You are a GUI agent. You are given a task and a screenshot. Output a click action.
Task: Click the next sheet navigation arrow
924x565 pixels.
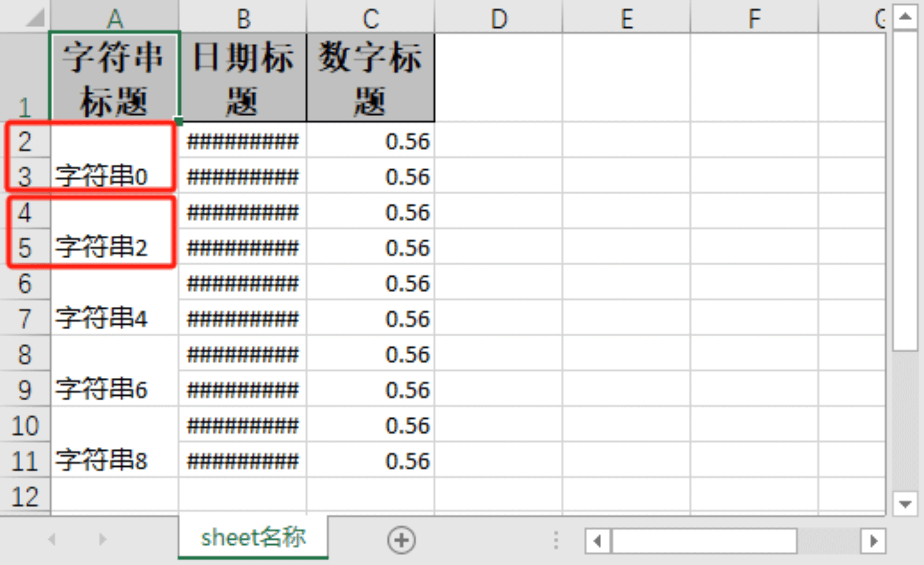coord(102,540)
